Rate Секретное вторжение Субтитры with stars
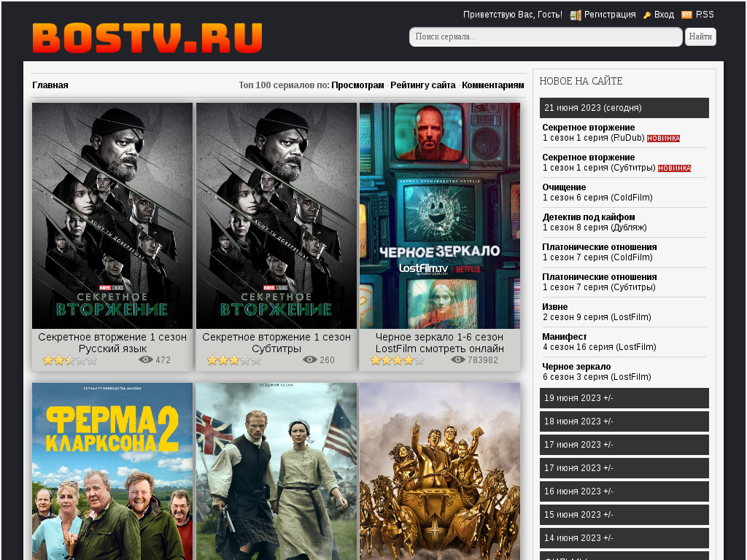 click(234, 360)
